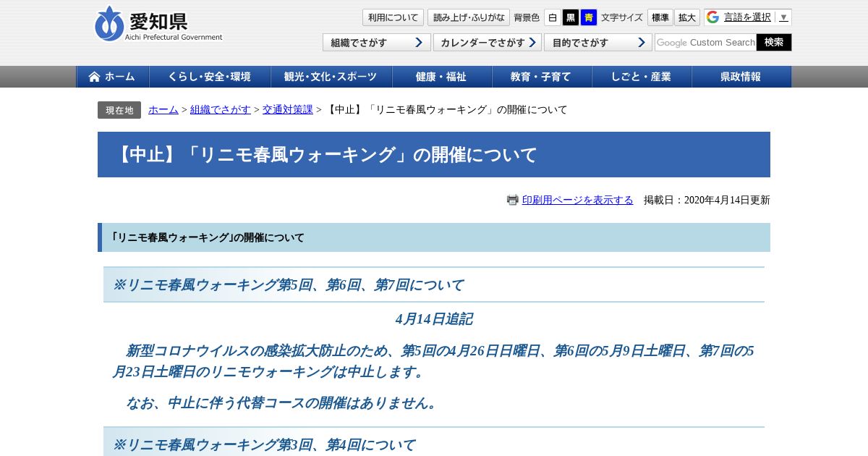
Task: Click the light blue section heading bar
Action: pyautogui.click(x=434, y=237)
